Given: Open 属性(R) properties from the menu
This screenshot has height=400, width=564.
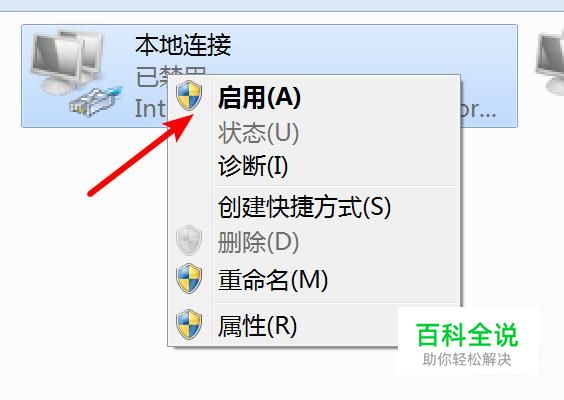Looking at the screenshot, I should click(257, 326).
